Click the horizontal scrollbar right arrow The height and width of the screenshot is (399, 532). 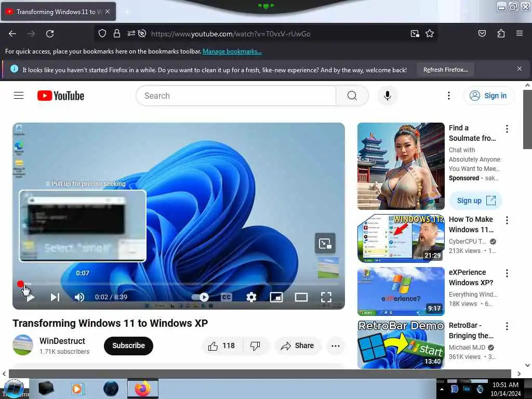coord(519,374)
